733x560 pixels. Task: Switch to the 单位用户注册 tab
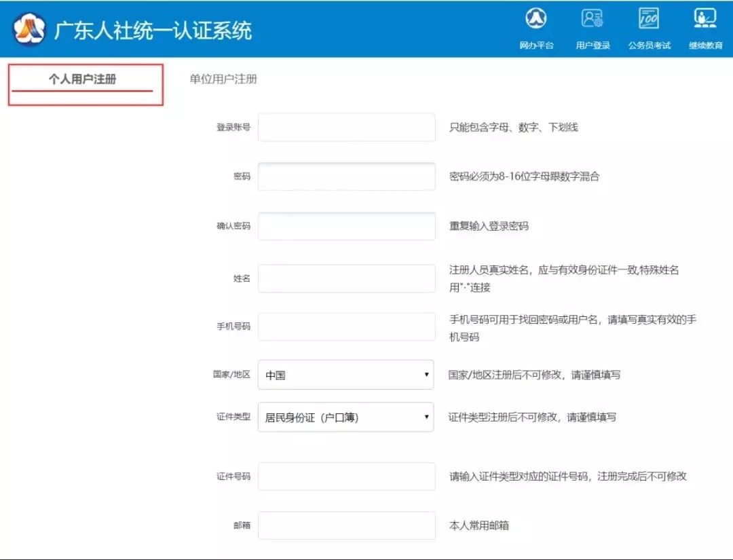click(x=225, y=79)
